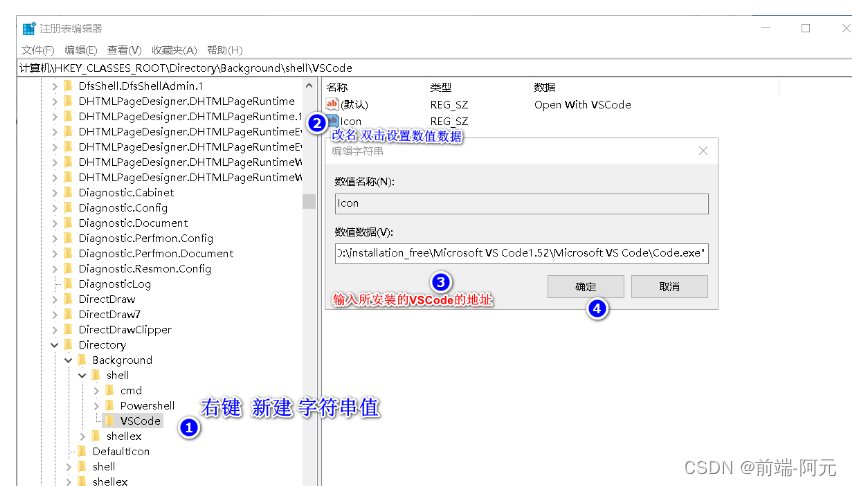Expand the DHTMLPageDesigner.DHTMLPageRuntime key
The width and height of the screenshot is (852, 486).
(x=54, y=101)
